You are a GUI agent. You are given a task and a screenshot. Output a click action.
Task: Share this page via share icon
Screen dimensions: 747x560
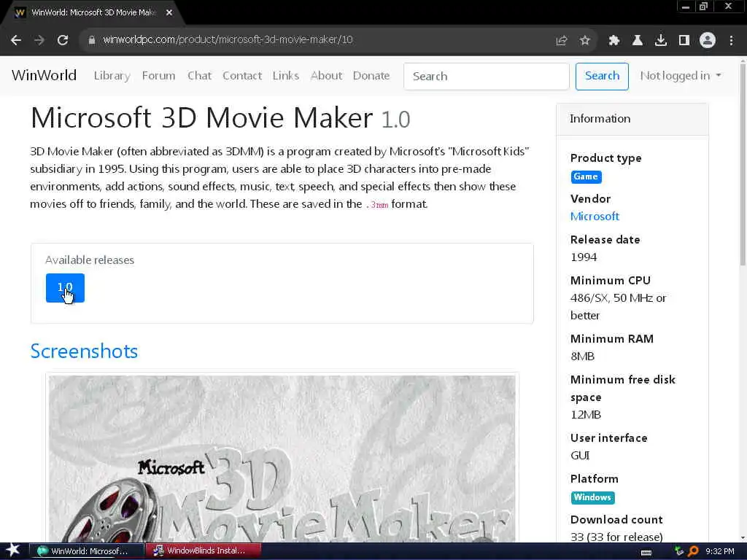[x=561, y=41]
